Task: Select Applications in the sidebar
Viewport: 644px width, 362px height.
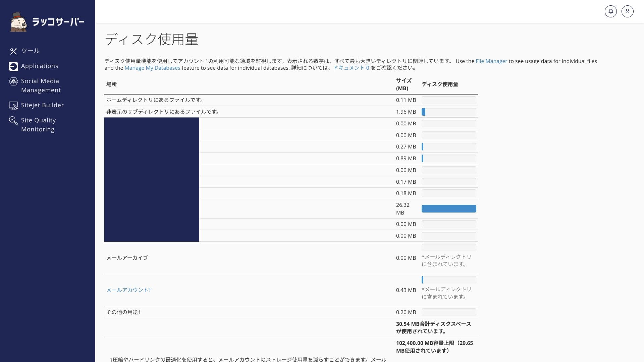Action: click(x=40, y=66)
